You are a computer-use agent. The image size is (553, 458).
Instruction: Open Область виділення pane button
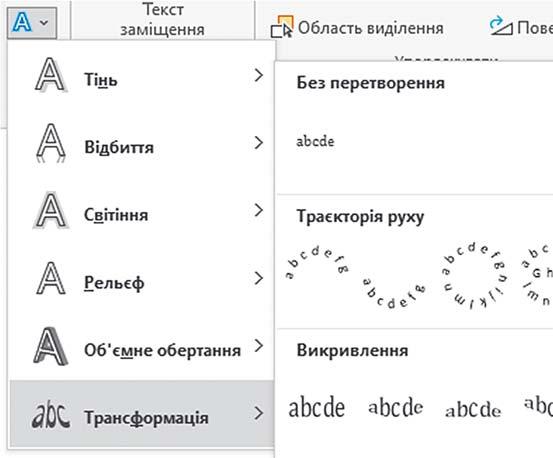click(357, 27)
